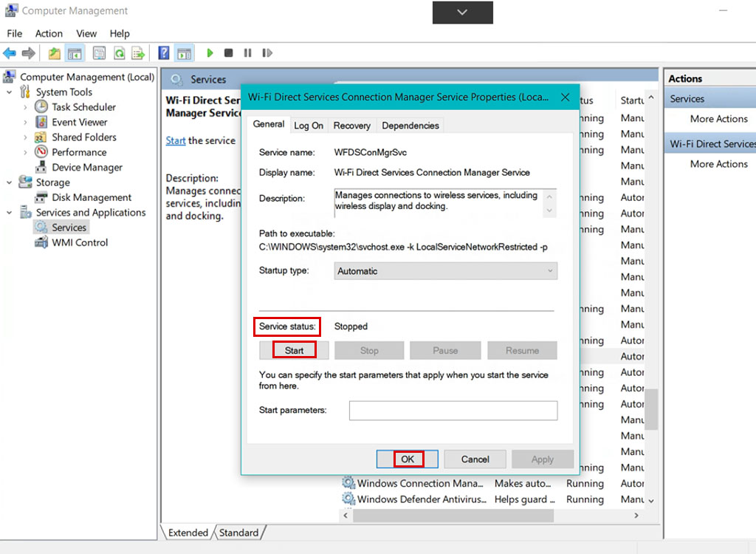Click the Device Manager icon in tree

pos(41,167)
